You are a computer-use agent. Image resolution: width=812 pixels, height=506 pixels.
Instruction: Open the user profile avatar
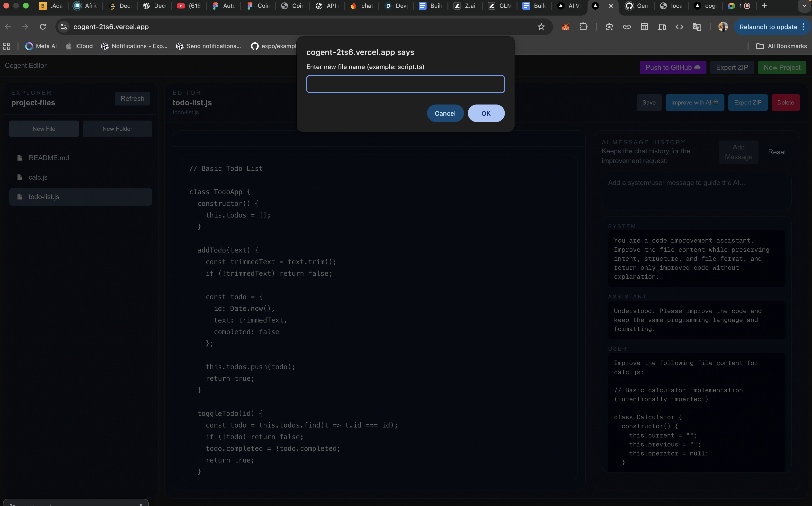pyautogui.click(x=723, y=27)
